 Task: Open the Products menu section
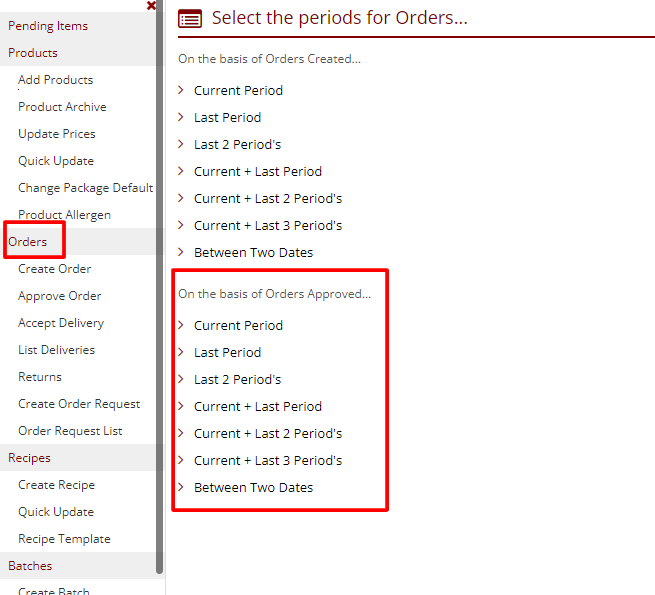(x=33, y=52)
